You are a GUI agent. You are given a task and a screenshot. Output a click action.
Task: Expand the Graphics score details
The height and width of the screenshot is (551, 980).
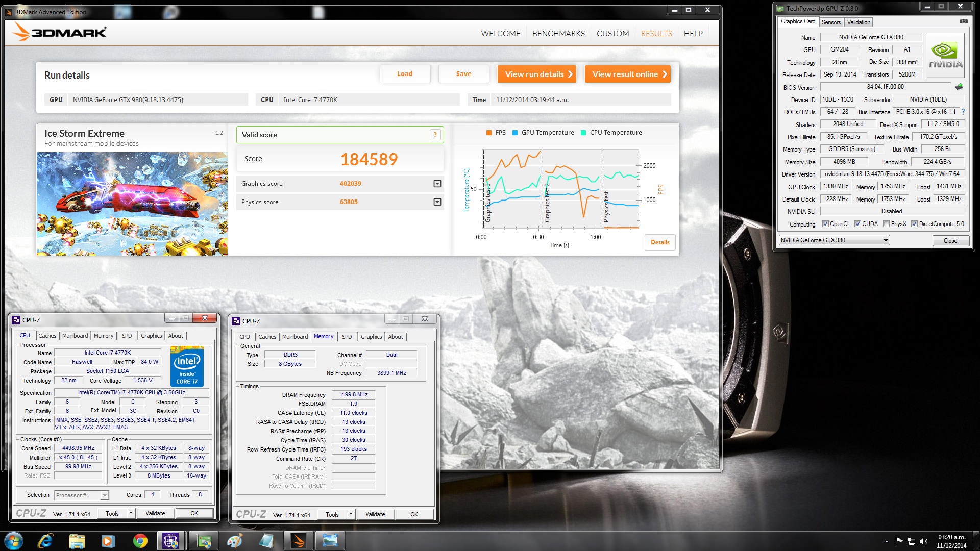[437, 184]
